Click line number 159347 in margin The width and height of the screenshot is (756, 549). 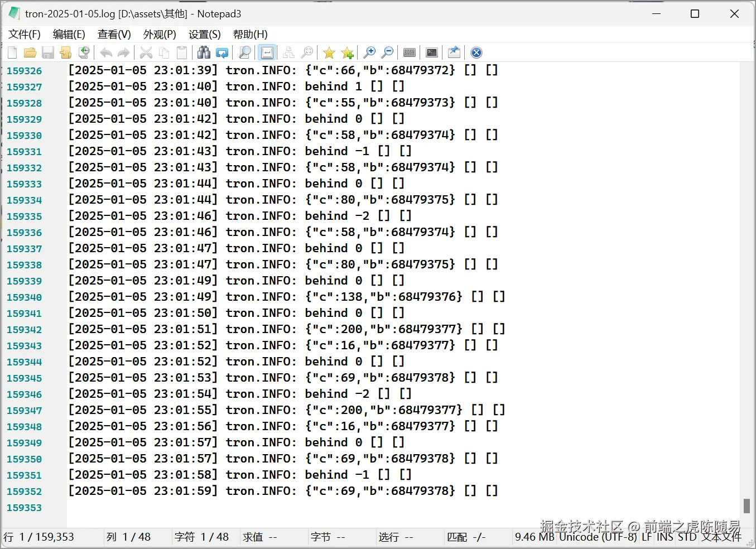tap(24, 411)
